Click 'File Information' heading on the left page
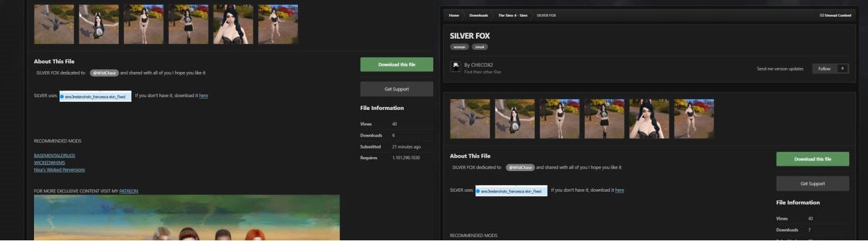Viewport: 868px width, 241px height. (x=382, y=108)
